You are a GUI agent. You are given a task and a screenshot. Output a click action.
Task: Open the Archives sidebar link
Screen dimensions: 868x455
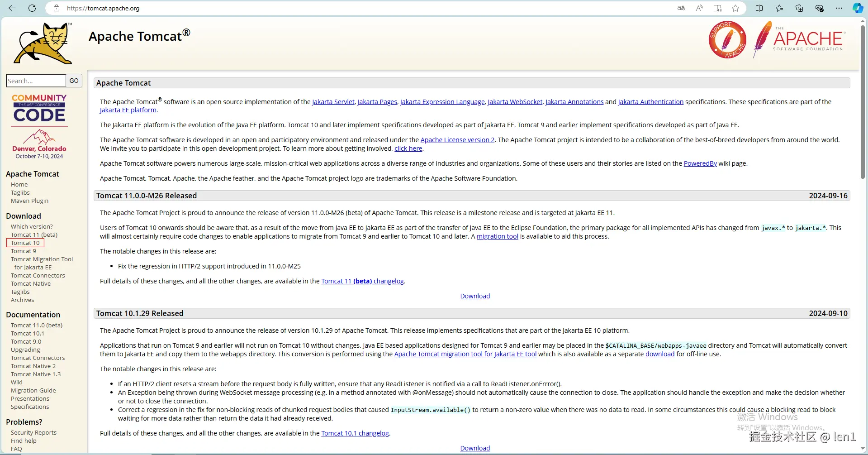click(x=23, y=300)
